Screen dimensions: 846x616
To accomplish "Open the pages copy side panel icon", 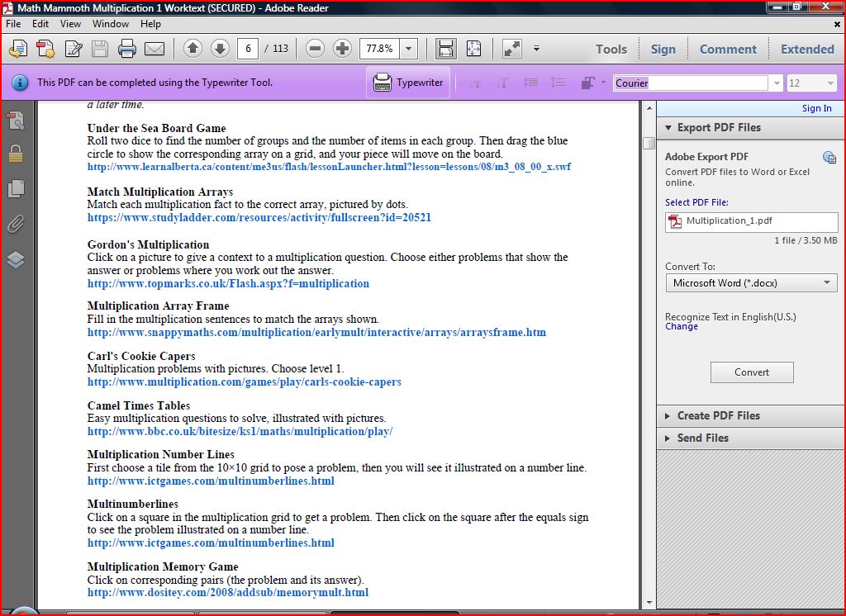I will [16, 188].
